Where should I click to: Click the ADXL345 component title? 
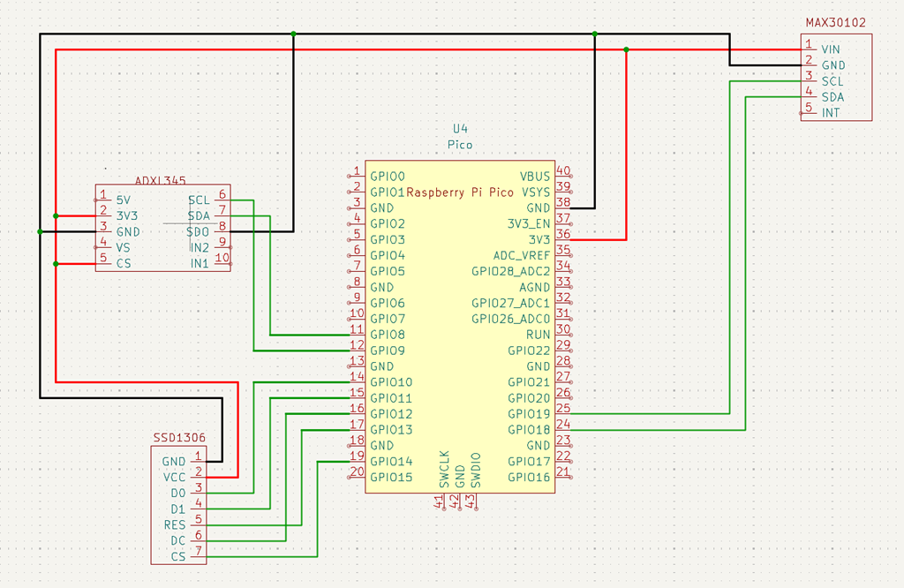click(161, 180)
